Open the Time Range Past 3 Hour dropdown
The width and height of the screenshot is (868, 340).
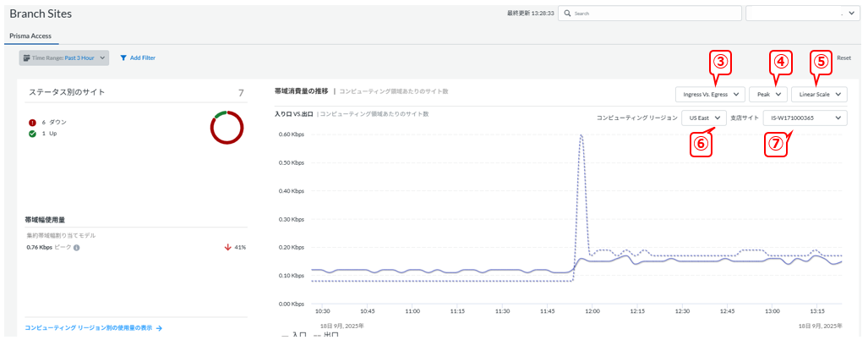click(x=64, y=58)
